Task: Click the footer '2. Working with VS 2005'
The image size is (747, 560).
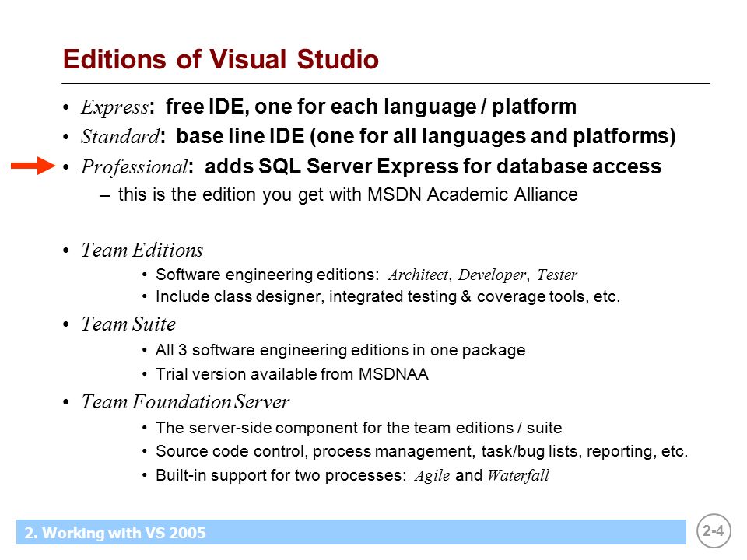Action: coord(115,532)
